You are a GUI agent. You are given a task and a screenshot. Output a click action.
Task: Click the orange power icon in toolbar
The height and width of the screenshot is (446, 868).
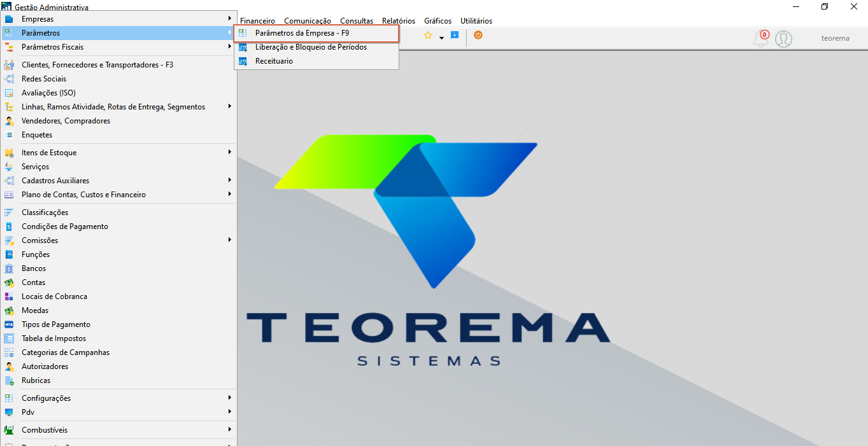pyautogui.click(x=478, y=35)
